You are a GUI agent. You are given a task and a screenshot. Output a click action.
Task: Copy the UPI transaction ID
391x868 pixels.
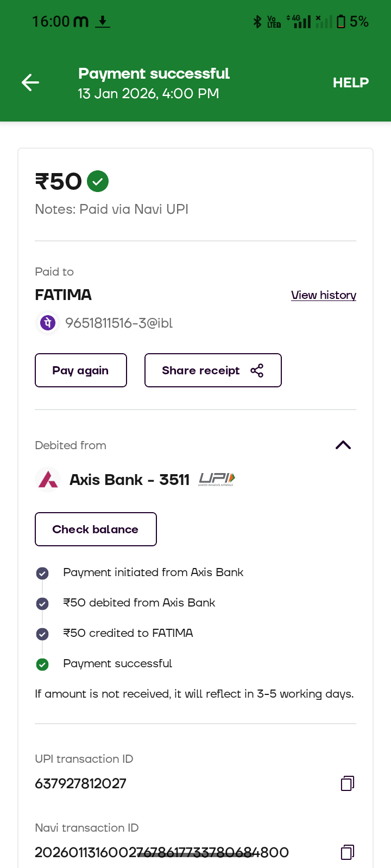348,783
